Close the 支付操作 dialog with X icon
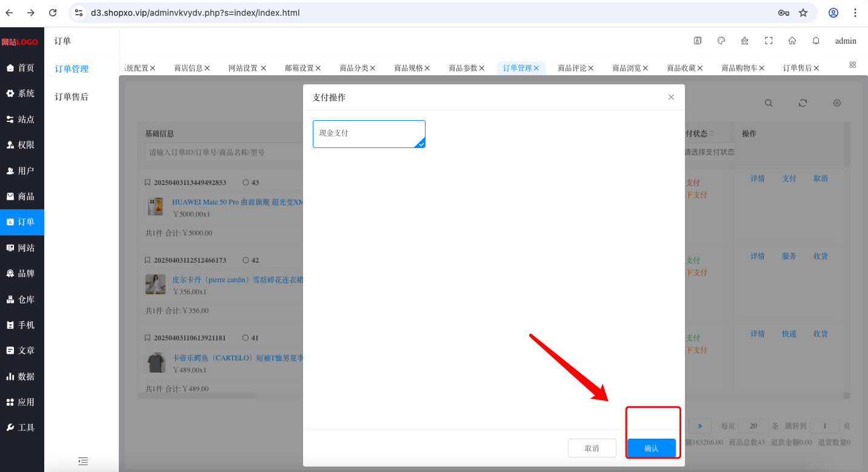This screenshot has height=472, width=868. tap(671, 97)
